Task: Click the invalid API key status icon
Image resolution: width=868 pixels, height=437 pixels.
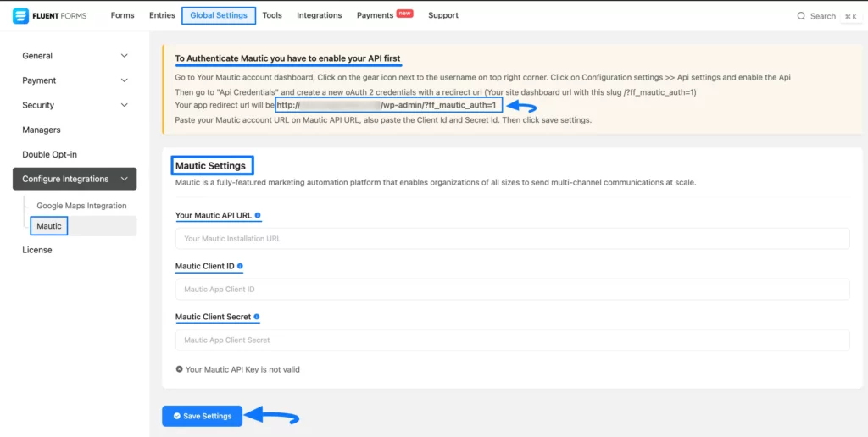Action: point(179,369)
